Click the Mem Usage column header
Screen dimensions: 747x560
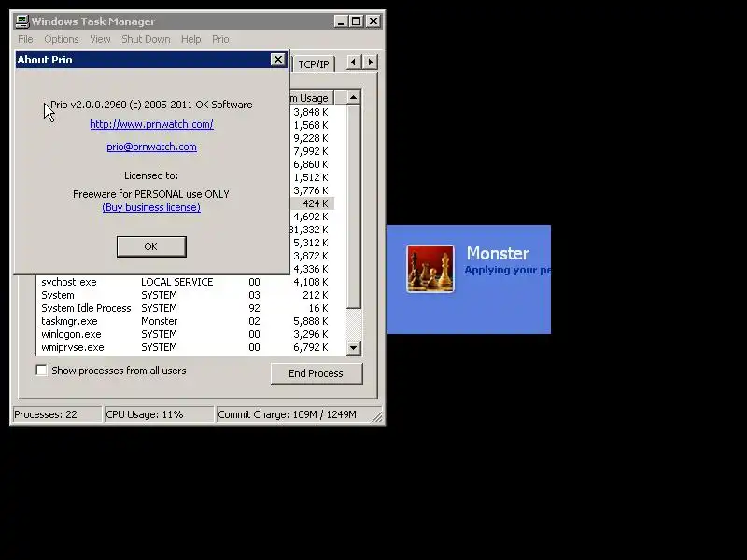[311, 98]
